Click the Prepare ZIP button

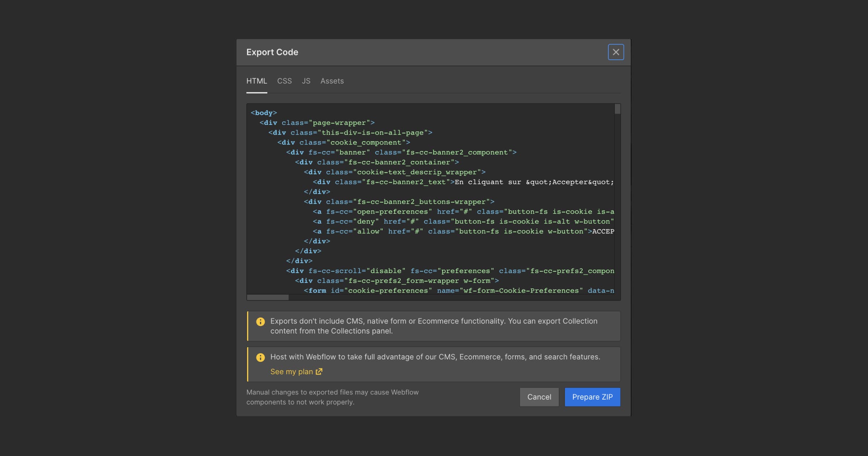tap(592, 397)
